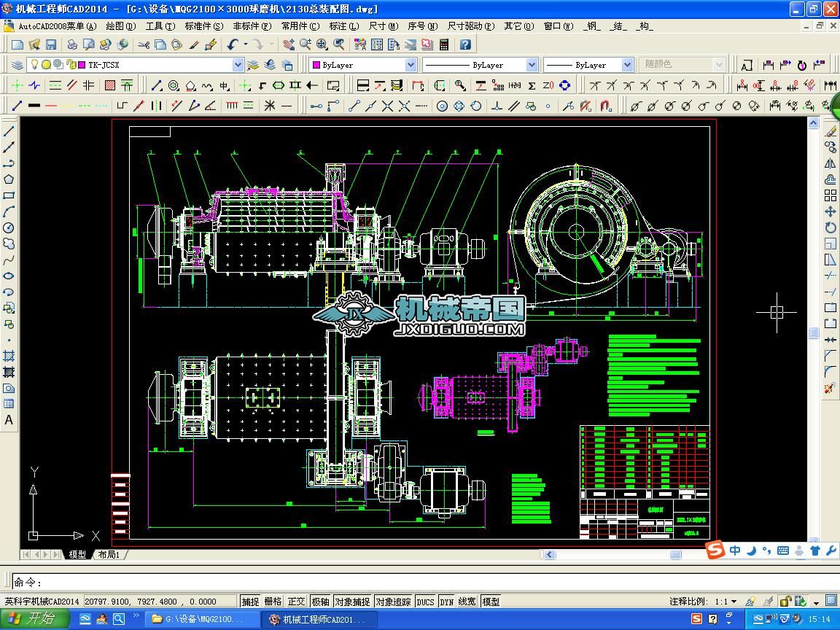The image size is (840, 630).
Task: Toggle the 栅格 grid display button
Action: 273,602
